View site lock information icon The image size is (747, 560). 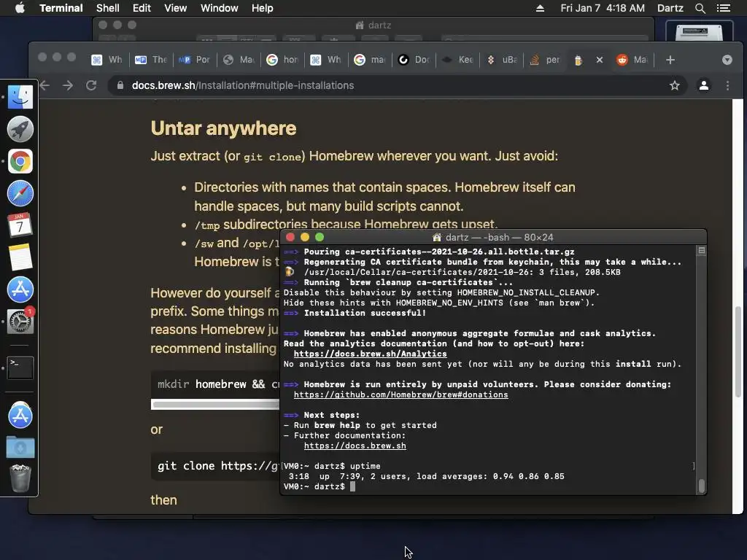click(x=120, y=85)
